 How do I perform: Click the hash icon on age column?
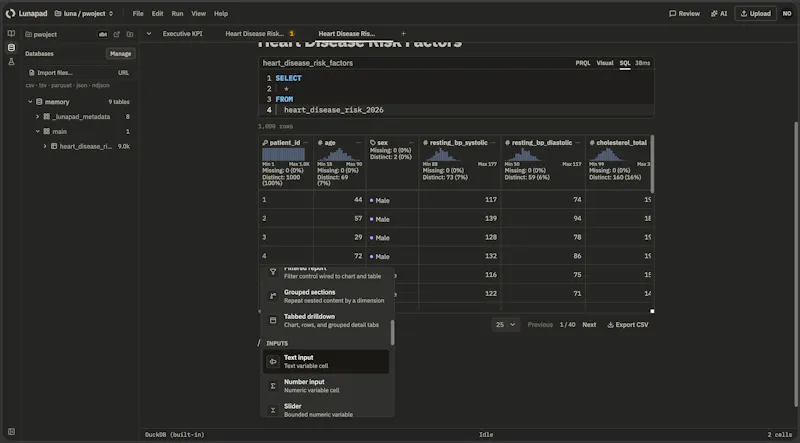[320, 143]
